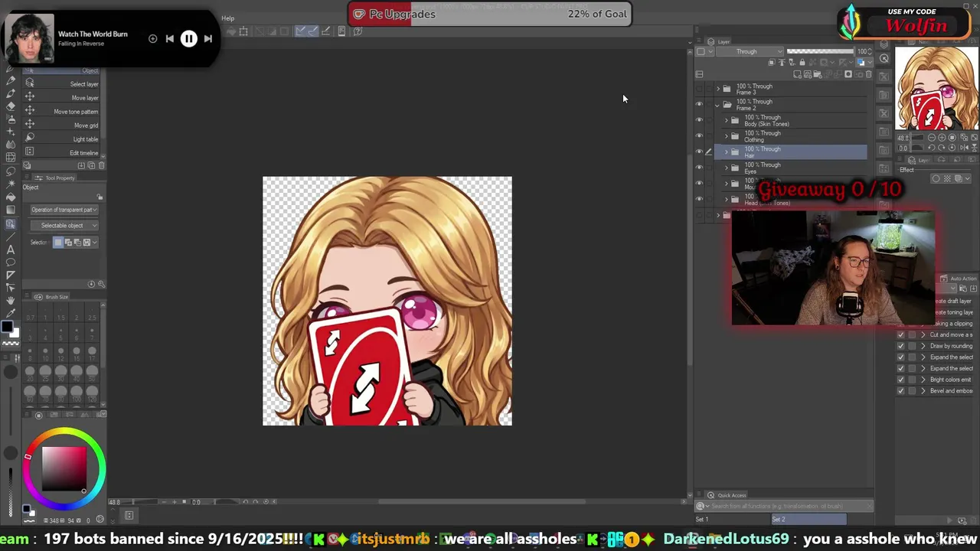Choose the Move grid sub tool

[63, 126]
